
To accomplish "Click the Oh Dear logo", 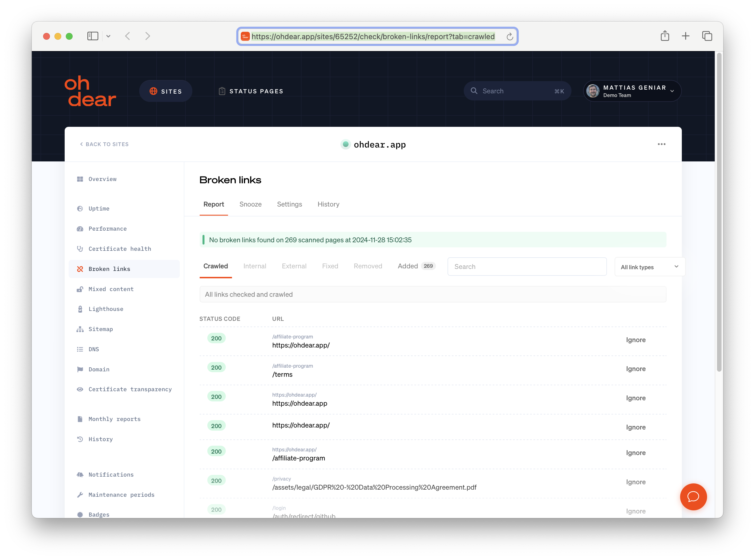I will [90, 91].
